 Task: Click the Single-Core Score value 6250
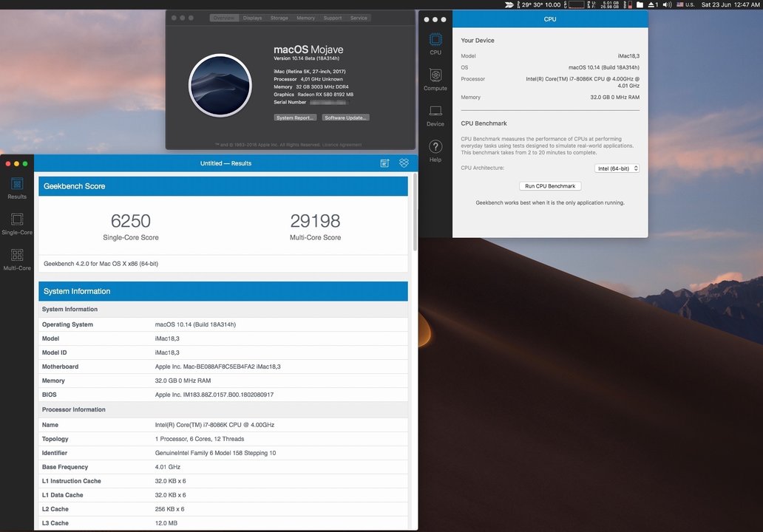[130, 221]
